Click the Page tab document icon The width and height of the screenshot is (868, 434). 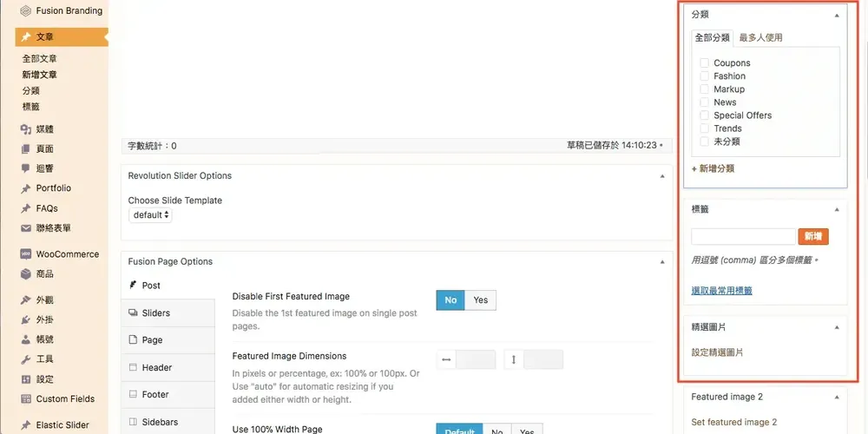[133, 340]
